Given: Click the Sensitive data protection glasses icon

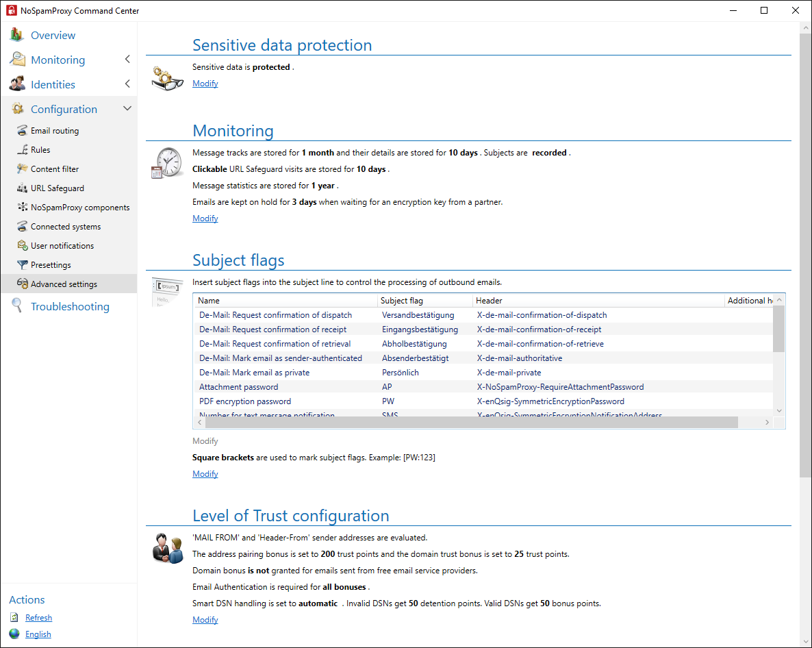Looking at the screenshot, I should coord(167,78).
